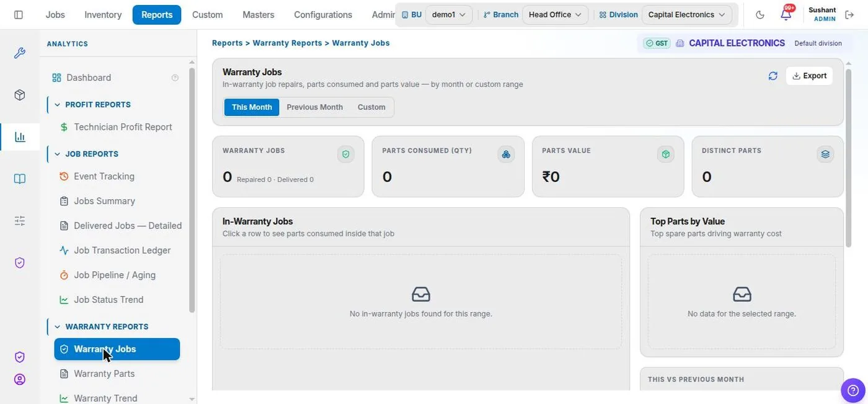Go to Warranty Reports breadcrumb link
Viewport: 868px width, 404px height.
click(287, 43)
